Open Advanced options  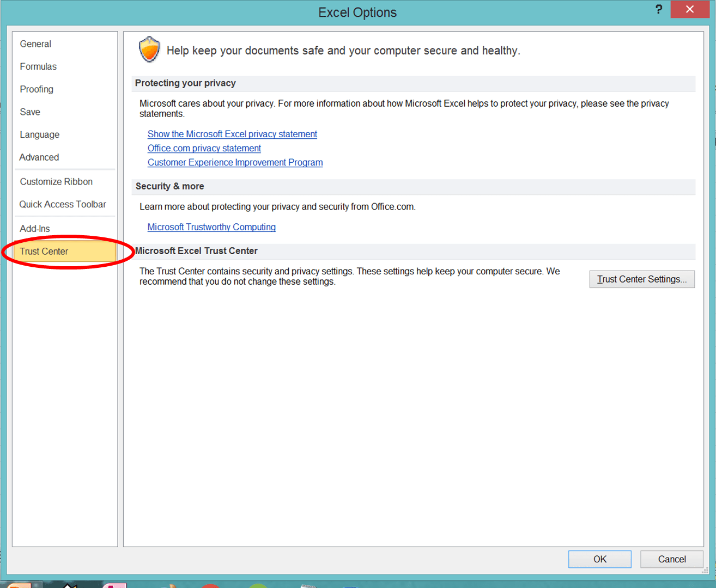[64, 157]
